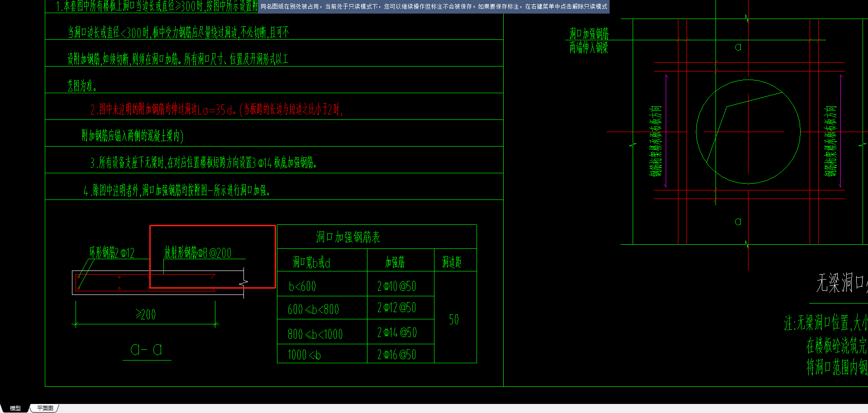The image size is (868, 413).
Task: Click the left vertical 钢筋桁架楼承板布板方向 label
Action: pyautogui.click(x=656, y=141)
